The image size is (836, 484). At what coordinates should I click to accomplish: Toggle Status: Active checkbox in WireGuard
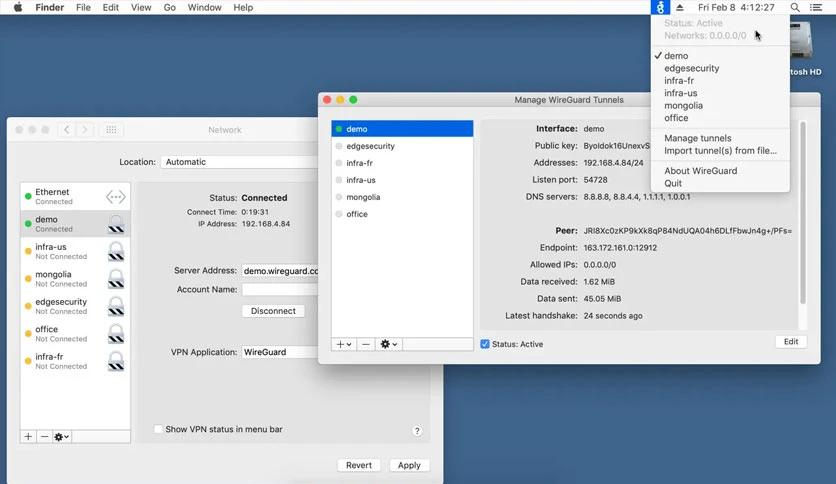point(485,344)
